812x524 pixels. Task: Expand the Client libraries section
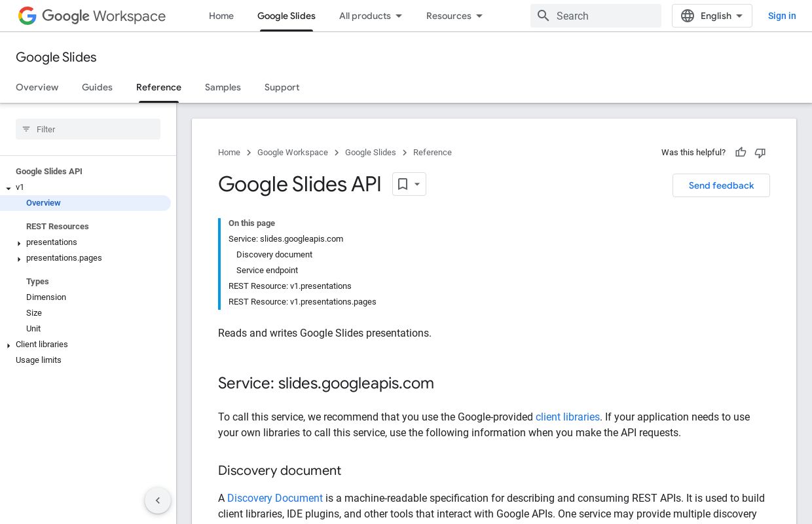pos(9,345)
